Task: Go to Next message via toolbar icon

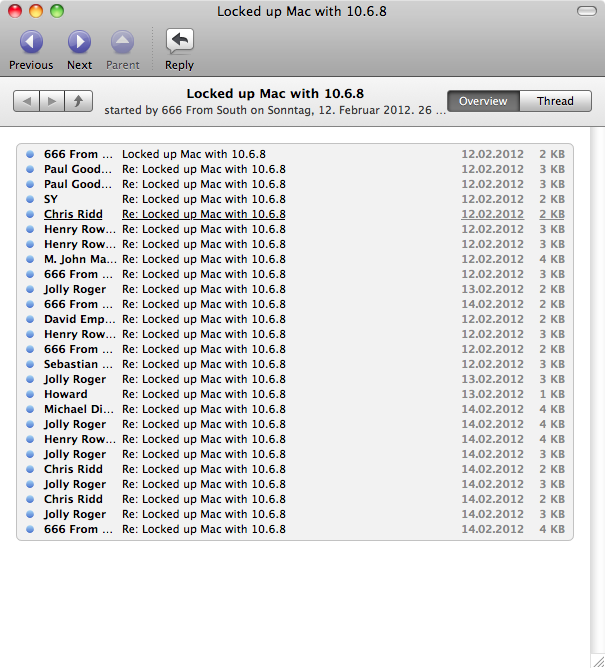Action: [x=79, y=42]
